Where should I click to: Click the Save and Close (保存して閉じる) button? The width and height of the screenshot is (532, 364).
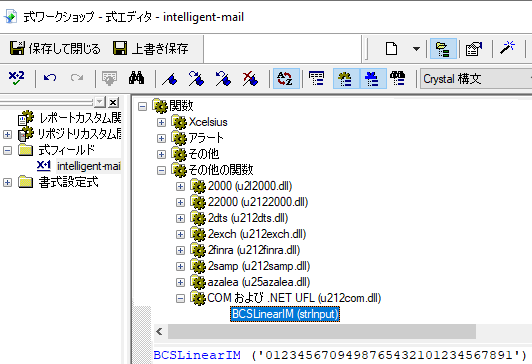tap(55, 49)
